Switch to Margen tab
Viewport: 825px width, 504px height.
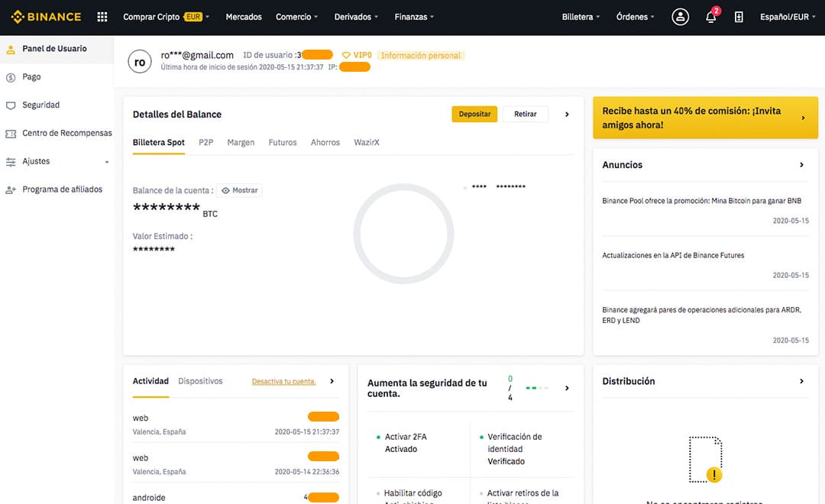coord(241,143)
